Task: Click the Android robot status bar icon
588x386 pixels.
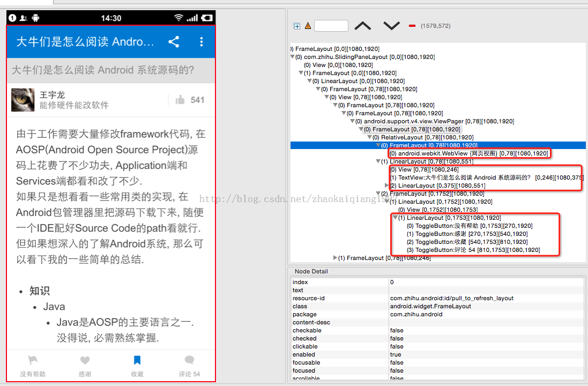Action: pos(35,18)
